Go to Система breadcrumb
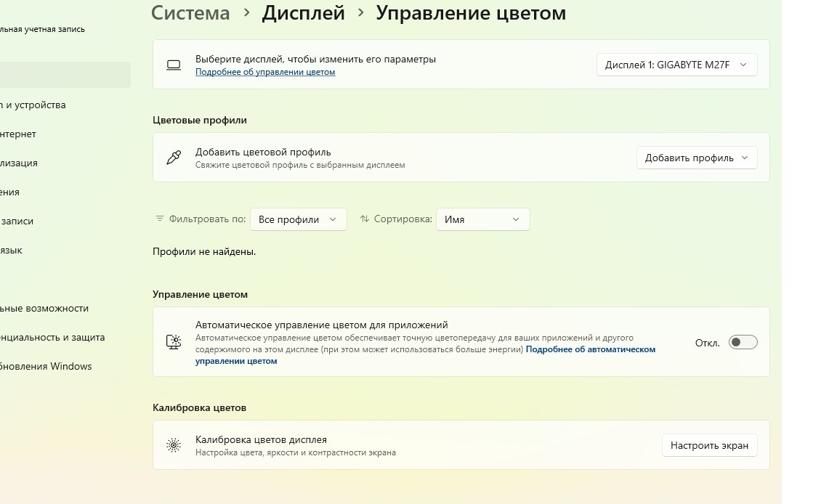The width and height of the screenshot is (837, 504). click(x=190, y=13)
